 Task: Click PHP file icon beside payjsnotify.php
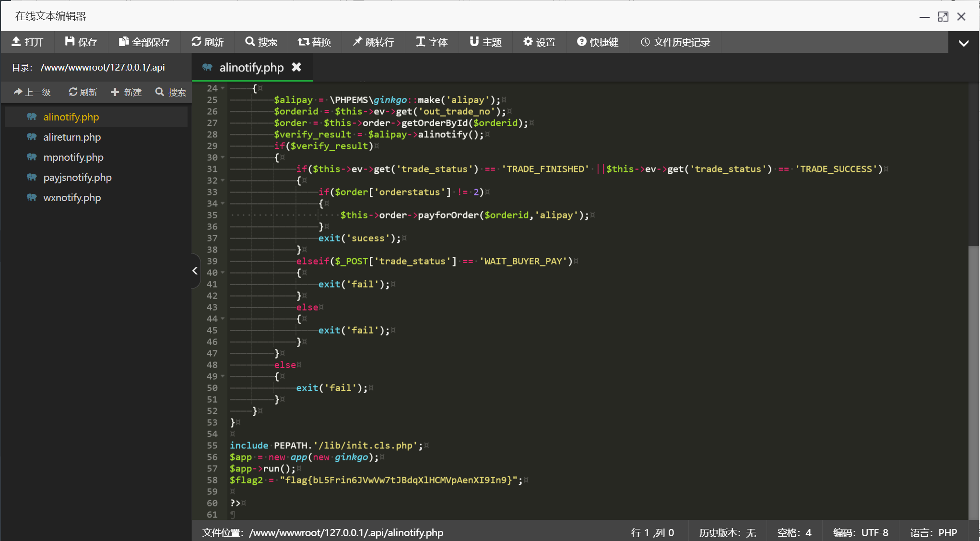32,177
